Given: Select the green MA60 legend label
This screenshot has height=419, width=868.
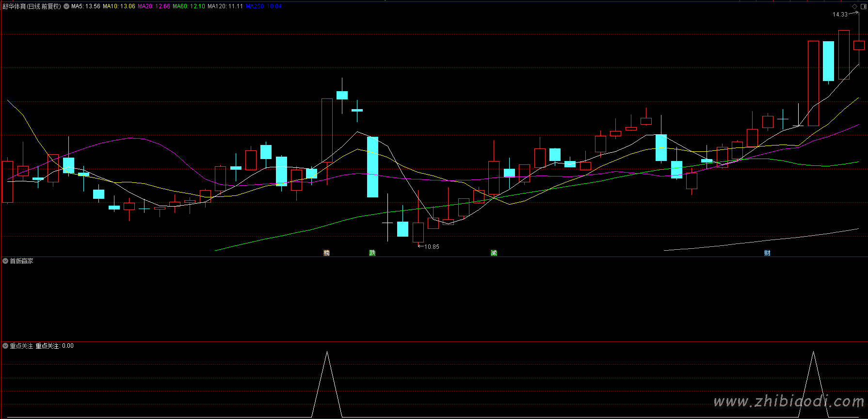Looking at the screenshot, I should point(189,6).
